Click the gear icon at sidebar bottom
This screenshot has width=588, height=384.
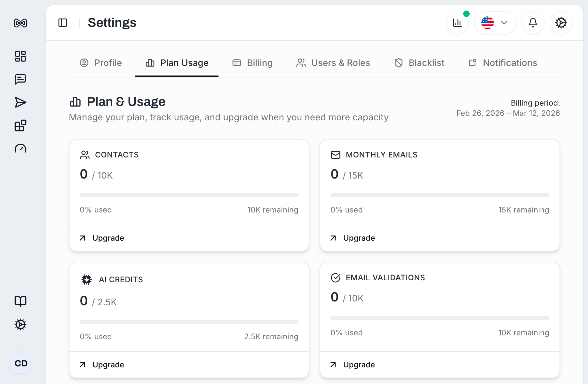click(x=20, y=324)
